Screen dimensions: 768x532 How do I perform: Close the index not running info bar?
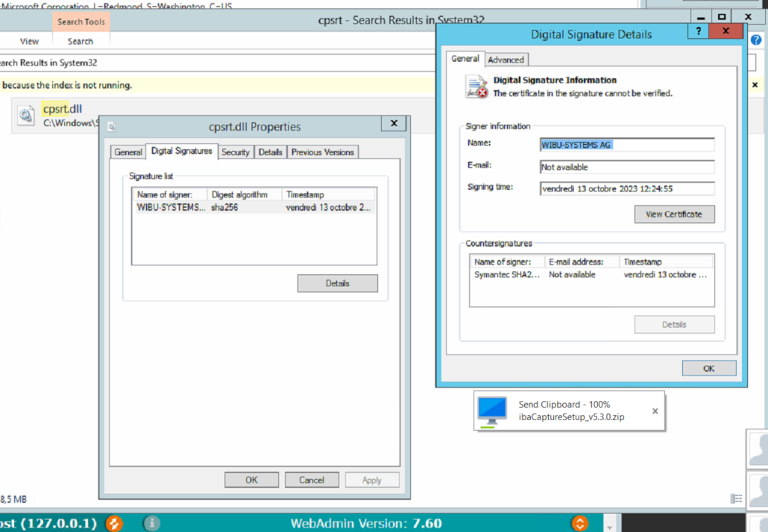click(x=755, y=85)
